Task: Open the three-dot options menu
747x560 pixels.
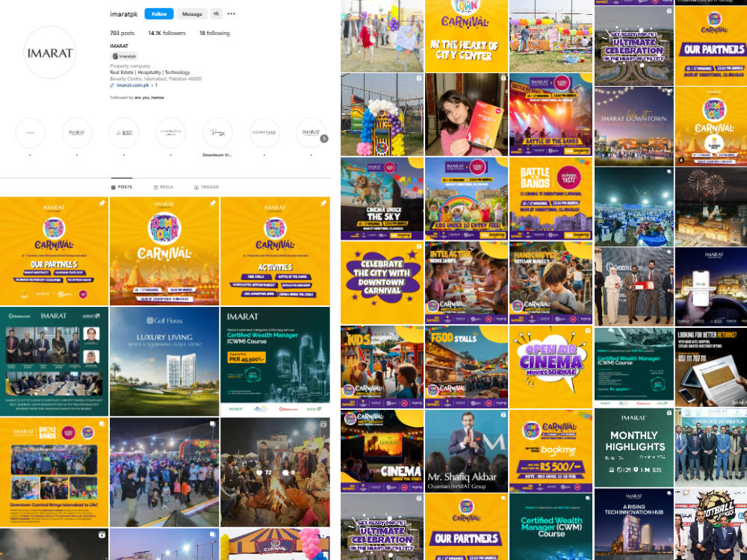Action: 231,13
